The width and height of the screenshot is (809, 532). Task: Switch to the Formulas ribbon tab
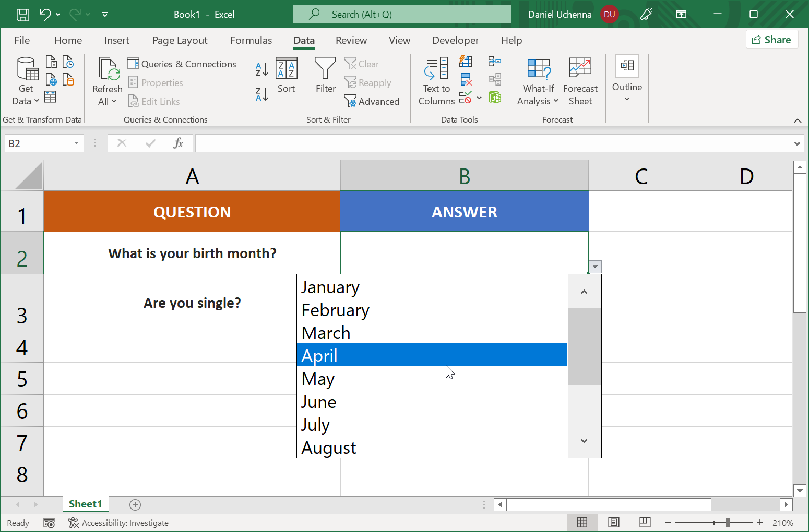click(251, 40)
